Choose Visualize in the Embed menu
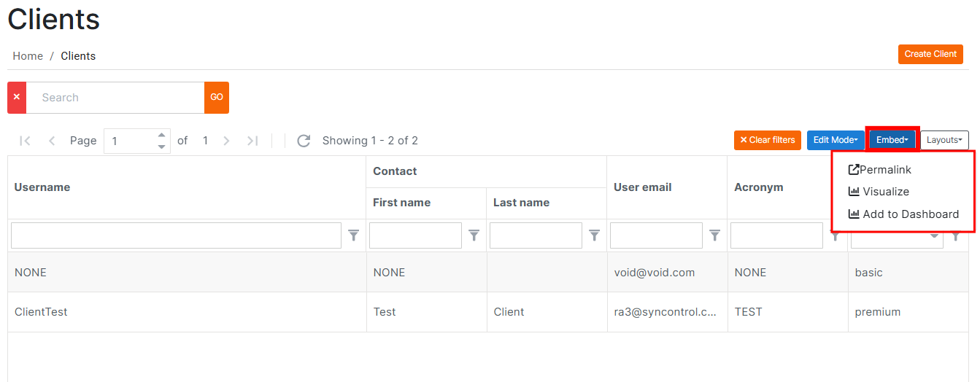Viewport: 980px width, 382px height. point(879,192)
